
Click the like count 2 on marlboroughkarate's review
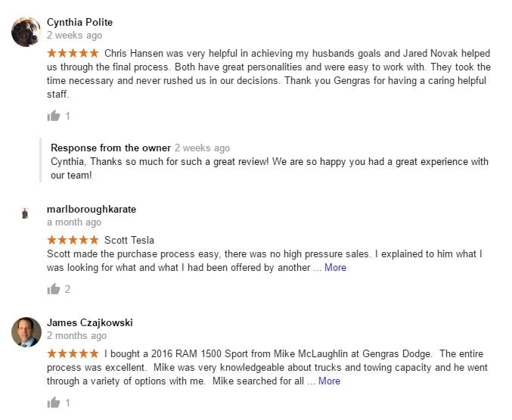coord(68,289)
